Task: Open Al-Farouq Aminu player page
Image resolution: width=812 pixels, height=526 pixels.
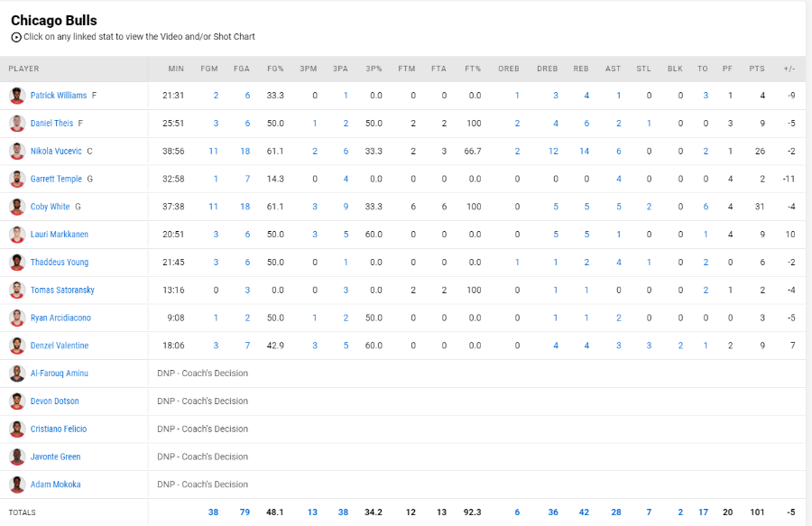Action: pos(59,374)
